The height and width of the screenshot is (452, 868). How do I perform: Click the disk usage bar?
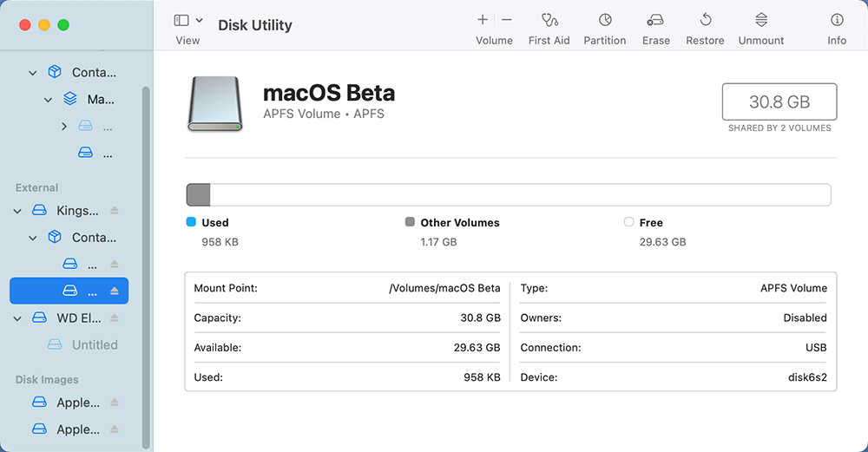click(509, 194)
